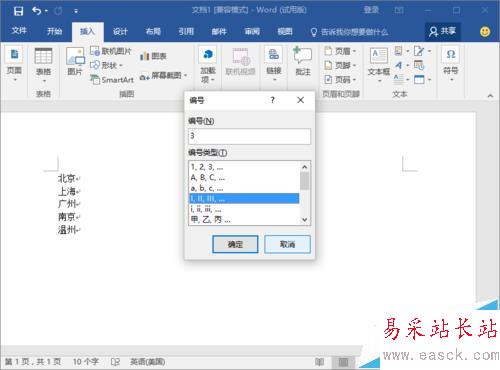Click the ribbon display options icon
The width and height of the screenshot is (500, 370).
click(399, 10)
